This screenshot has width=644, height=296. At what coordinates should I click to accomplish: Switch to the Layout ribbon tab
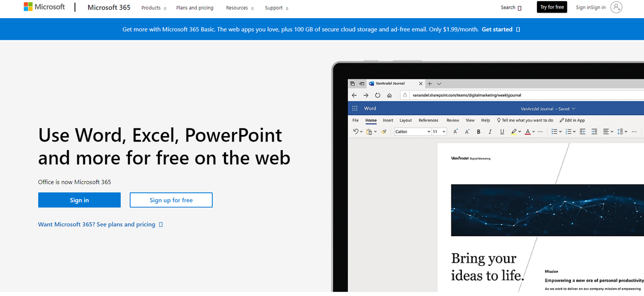click(x=406, y=120)
